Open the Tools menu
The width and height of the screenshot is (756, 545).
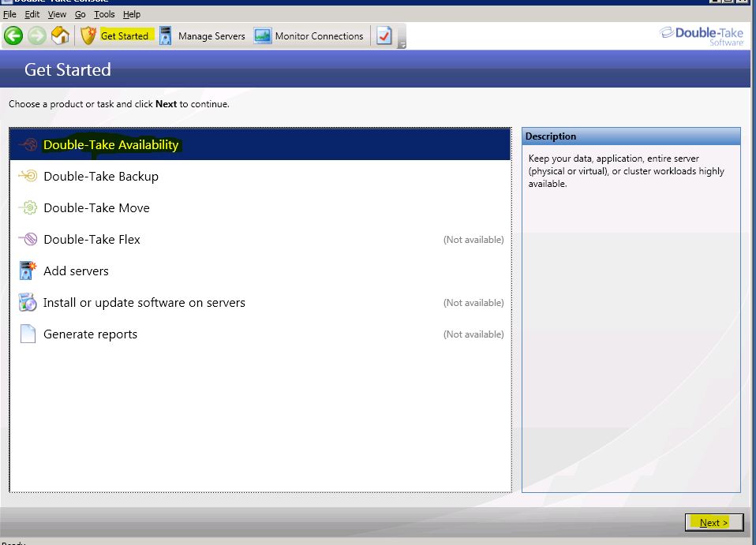[104, 14]
